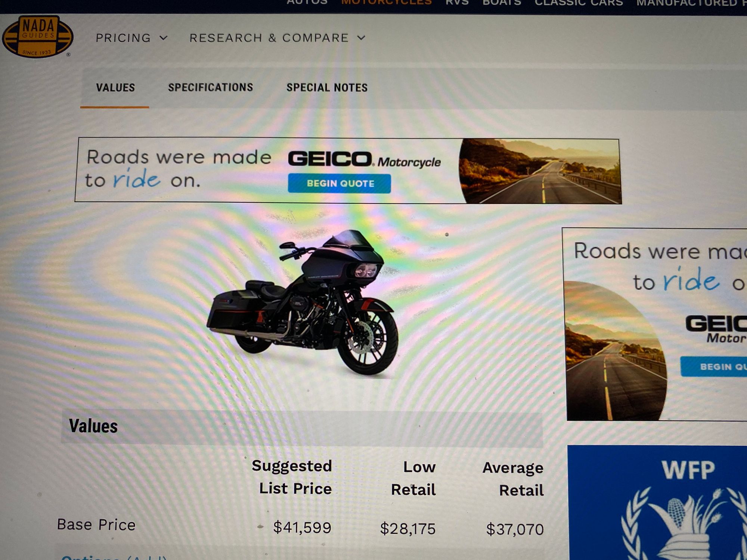This screenshot has width=747, height=560.
Task: Open Boats in the top navigation
Action: coord(502,3)
